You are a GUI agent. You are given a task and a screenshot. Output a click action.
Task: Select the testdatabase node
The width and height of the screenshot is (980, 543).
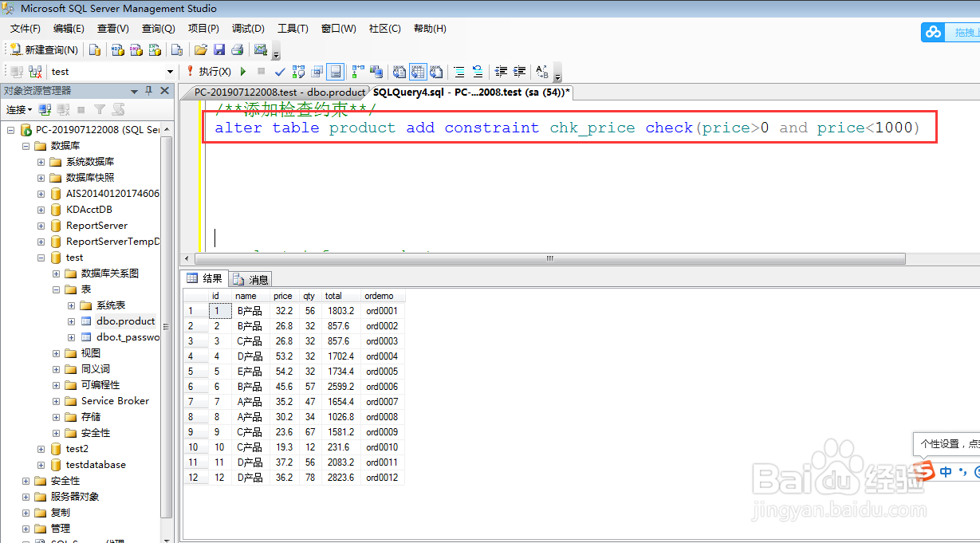[x=96, y=465]
